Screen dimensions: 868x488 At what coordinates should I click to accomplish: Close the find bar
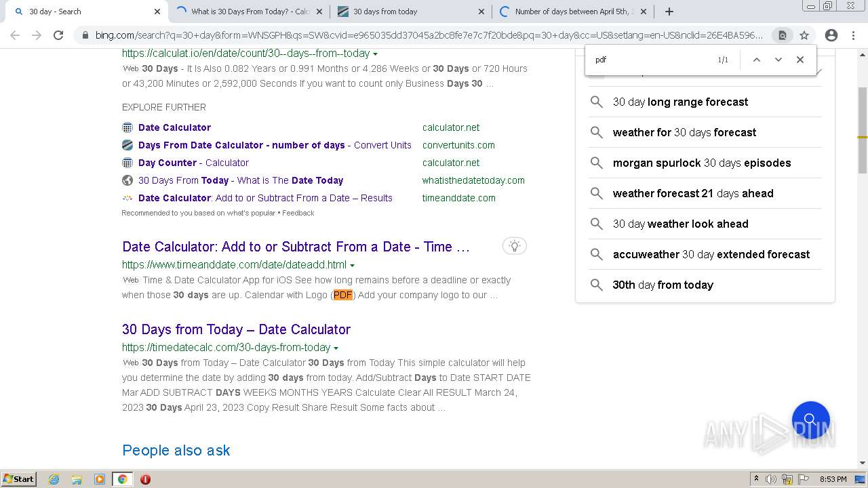click(x=800, y=60)
